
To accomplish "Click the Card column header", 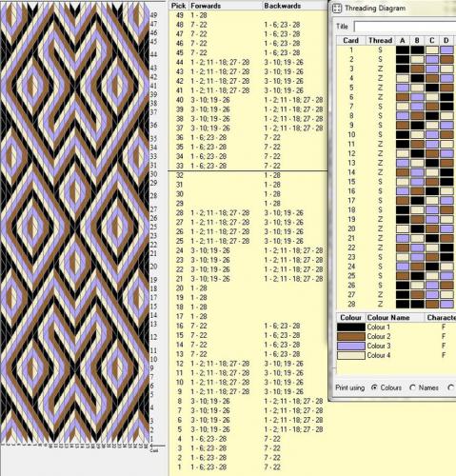I will [351, 41].
